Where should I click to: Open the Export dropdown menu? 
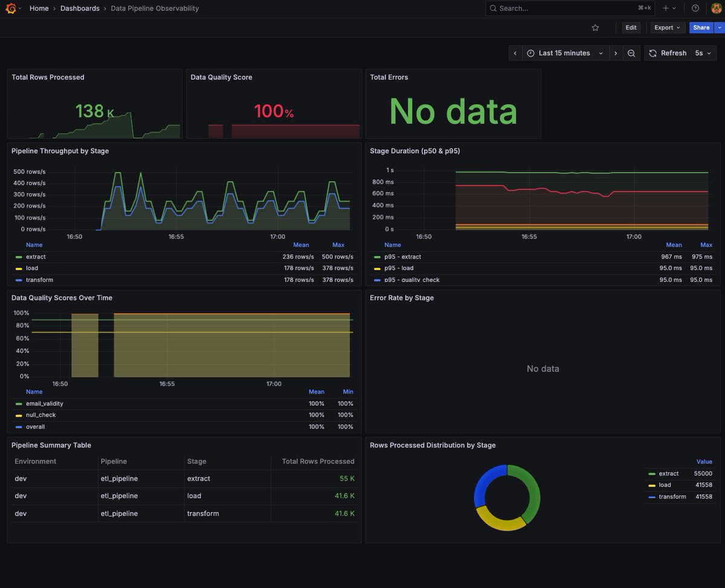(x=668, y=28)
